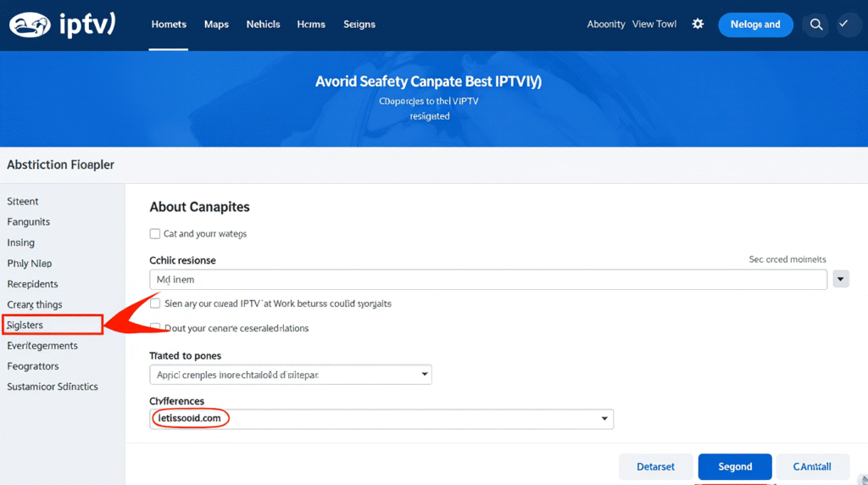Select Sigisters in the sidebar
This screenshot has height=485, width=868.
[53, 325]
